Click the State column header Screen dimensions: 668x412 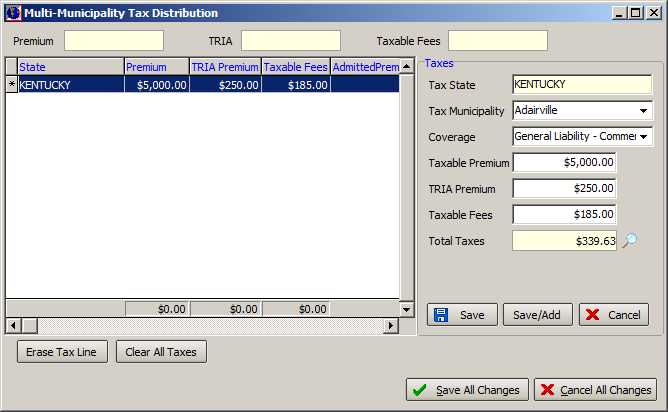[70, 67]
